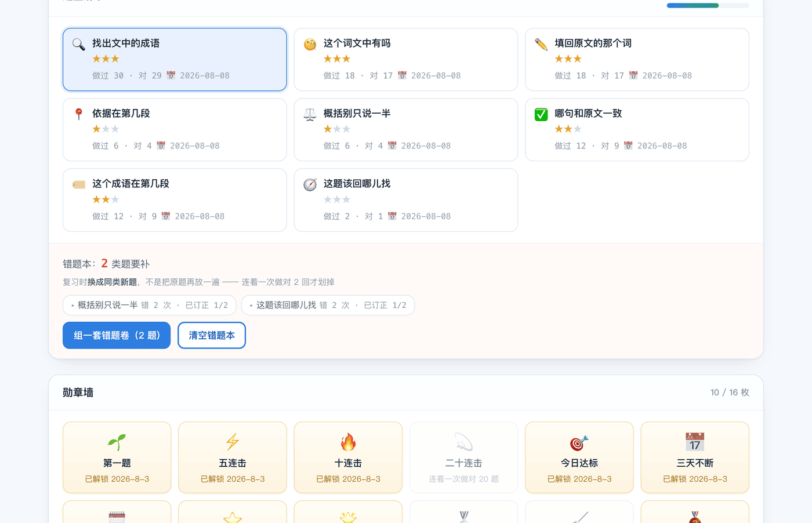The image size is (812, 523).
Task: Click compass icon on 这题该回哪儿找 card
Action: coord(310,184)
